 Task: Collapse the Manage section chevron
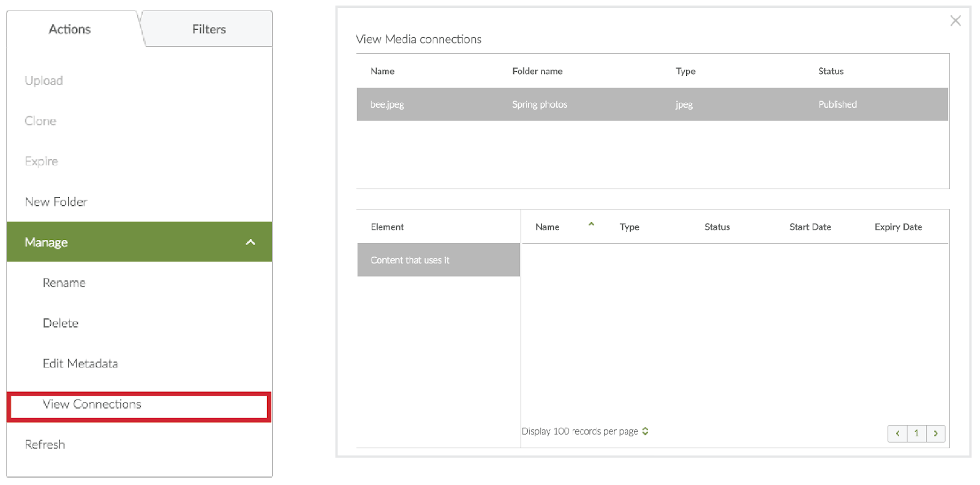(250, 242)
